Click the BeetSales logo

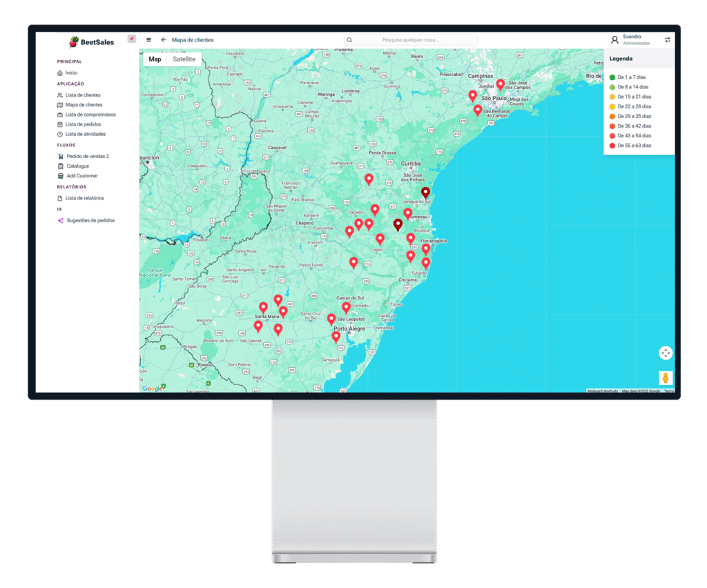[x=92, y=41]
